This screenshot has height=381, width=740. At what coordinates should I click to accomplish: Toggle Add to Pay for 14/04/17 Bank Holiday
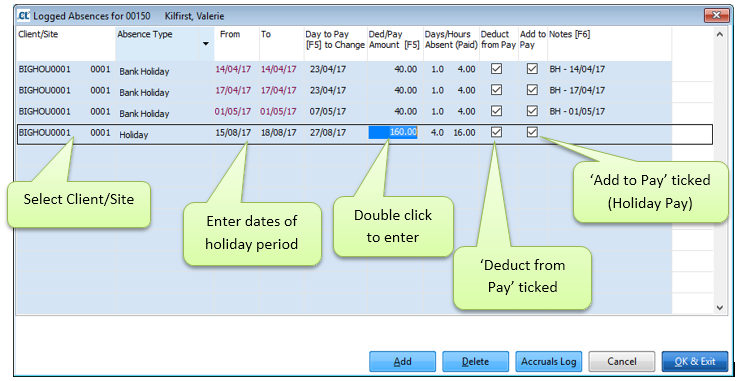[x=532, y=69]
